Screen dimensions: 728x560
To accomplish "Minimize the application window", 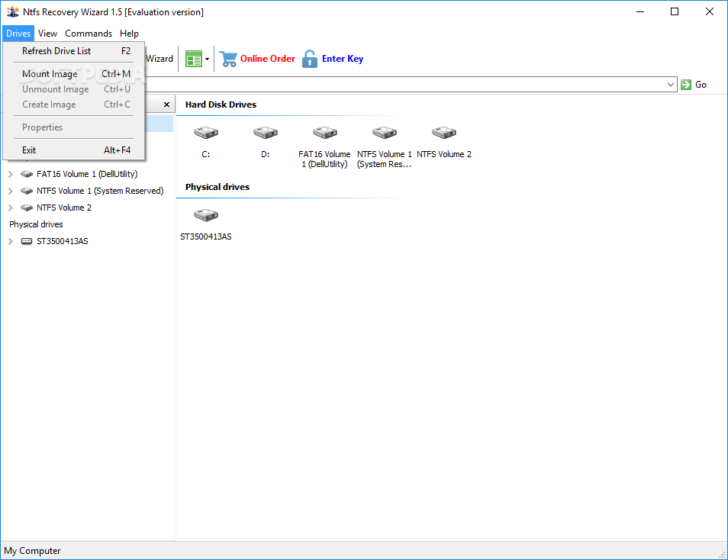I will tap(640, 11).
